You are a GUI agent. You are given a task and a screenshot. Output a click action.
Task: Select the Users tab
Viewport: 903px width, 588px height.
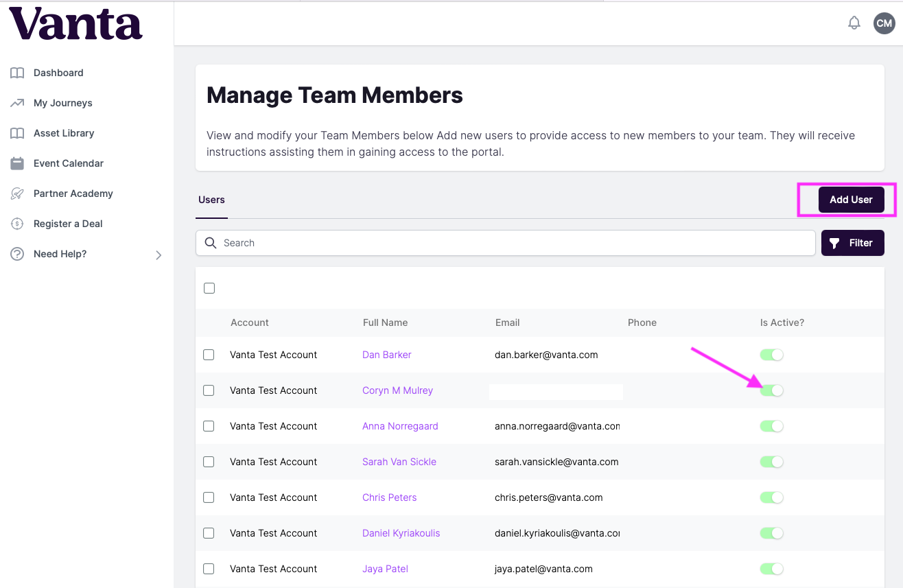(x=211, y=200)
